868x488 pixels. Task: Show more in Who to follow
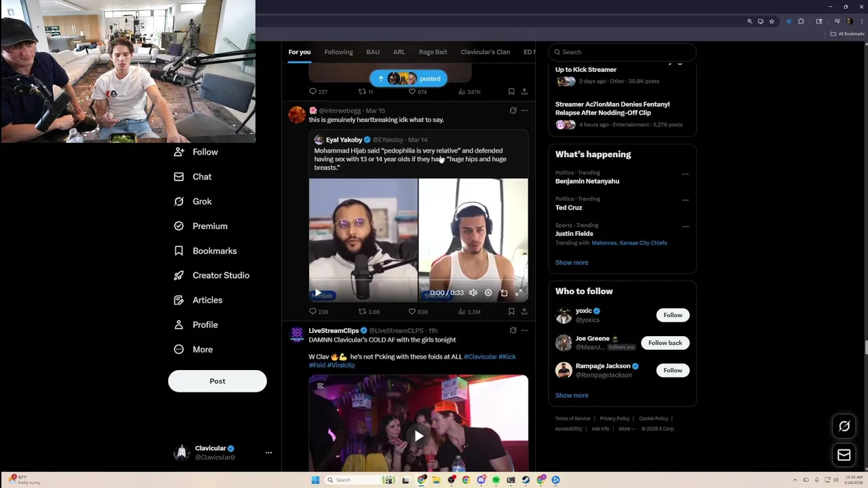(x=572, y=395)
